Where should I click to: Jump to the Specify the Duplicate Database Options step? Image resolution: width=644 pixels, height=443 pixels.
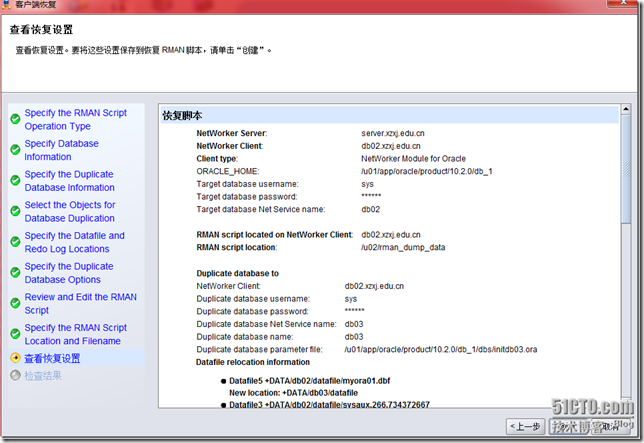click(x=69, y=273)
